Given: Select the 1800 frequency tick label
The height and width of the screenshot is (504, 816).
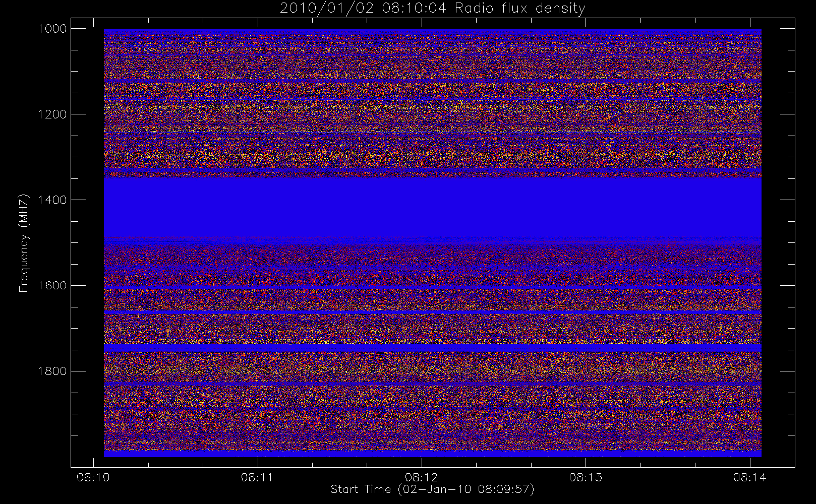Looking at the screenshot, I should coord(52,371).
